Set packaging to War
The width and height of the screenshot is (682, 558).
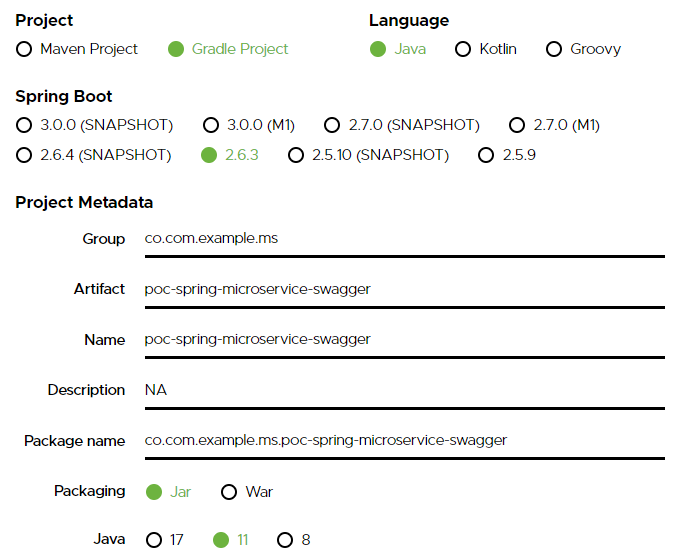pyautogui.click(x=229, y=492)
